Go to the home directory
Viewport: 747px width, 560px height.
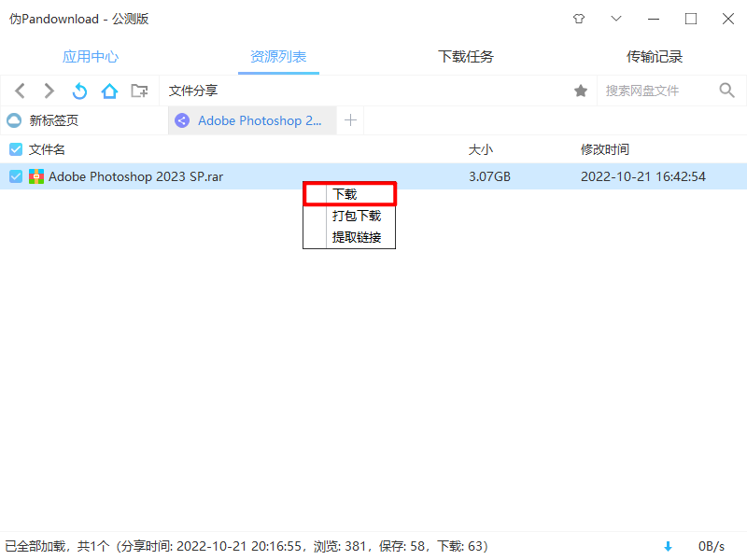coord(109,91)
